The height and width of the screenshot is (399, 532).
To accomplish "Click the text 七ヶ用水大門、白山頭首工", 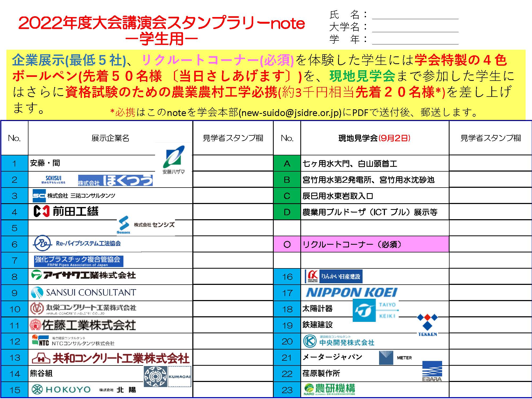I will (x=350, y=163).
